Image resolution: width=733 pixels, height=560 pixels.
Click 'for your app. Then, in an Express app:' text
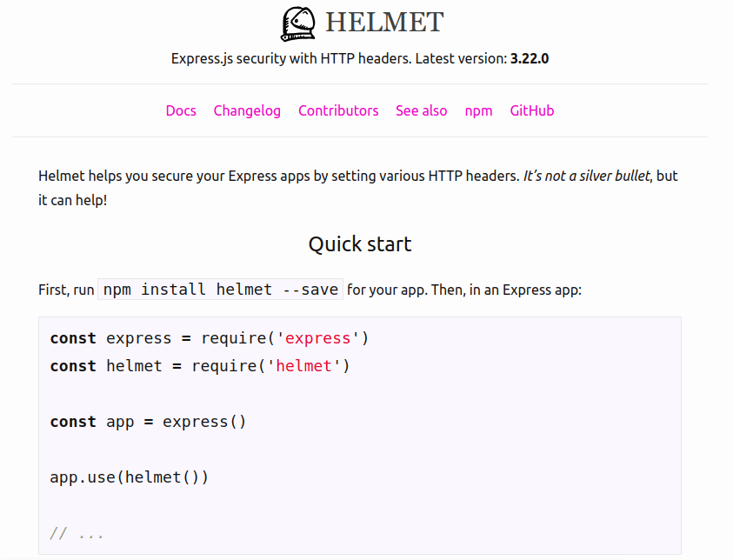[464, 290]
